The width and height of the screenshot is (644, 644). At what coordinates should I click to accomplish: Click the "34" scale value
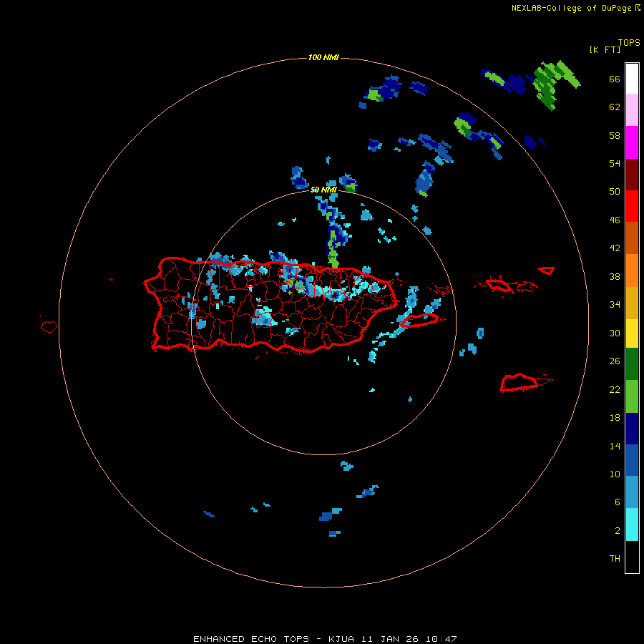coord(615,304)
